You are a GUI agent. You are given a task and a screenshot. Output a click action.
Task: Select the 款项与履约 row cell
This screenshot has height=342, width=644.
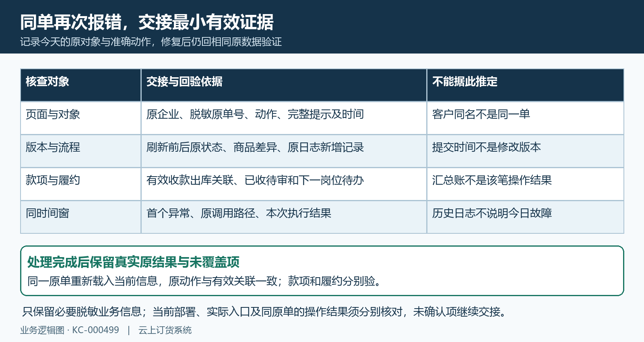point(81,184)
